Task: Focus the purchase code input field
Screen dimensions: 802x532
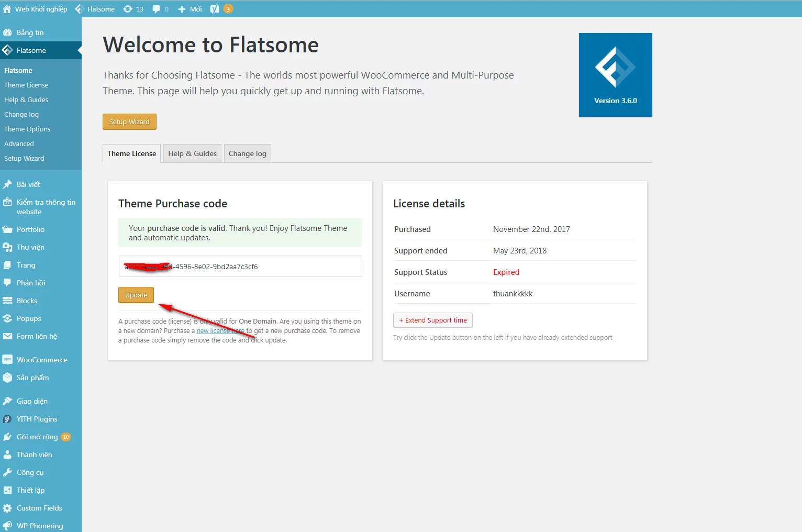Action: 240,266
